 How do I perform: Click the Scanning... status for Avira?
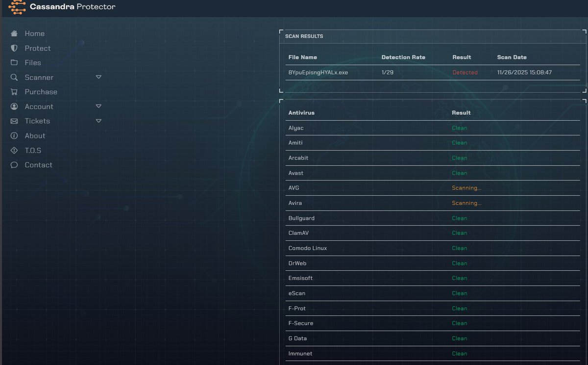466,203
